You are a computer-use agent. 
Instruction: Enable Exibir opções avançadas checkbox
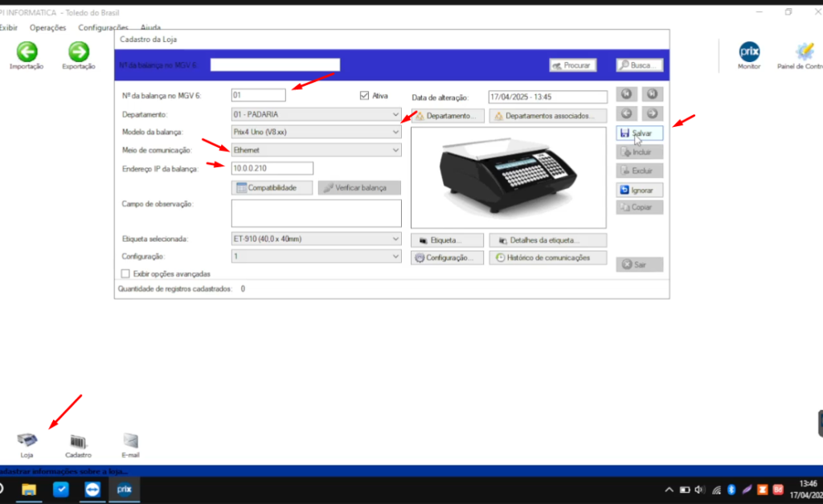click(125, 274)
